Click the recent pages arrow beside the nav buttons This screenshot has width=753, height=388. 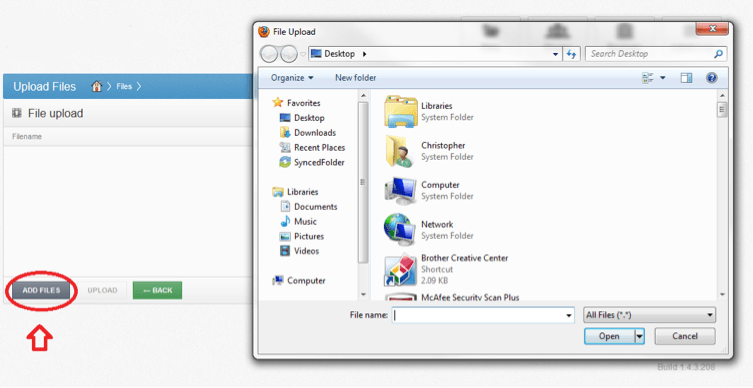coord(303,54)
